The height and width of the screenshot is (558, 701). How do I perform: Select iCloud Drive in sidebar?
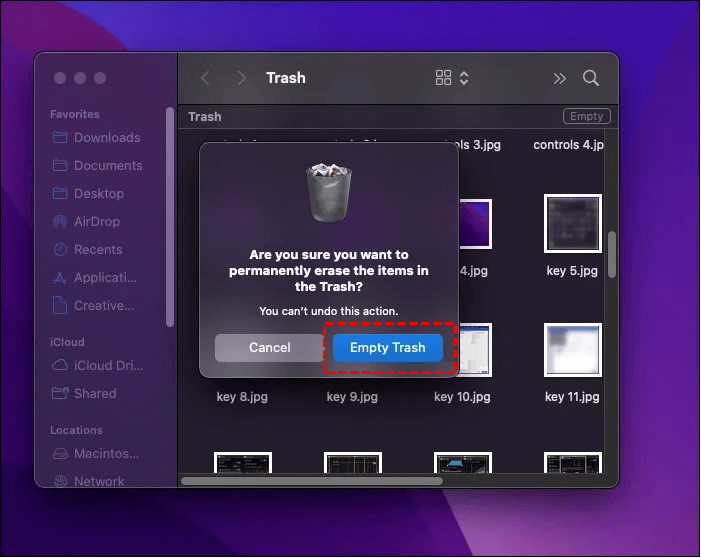click(x=107, y=366)
